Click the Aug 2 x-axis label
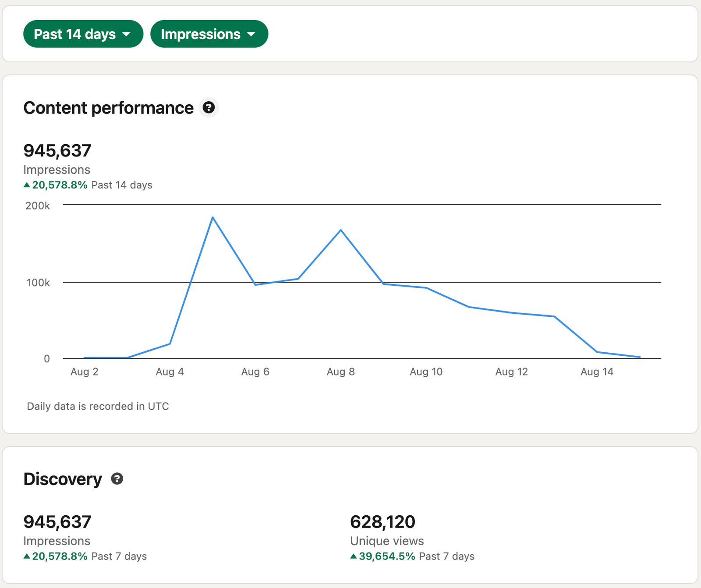 click(x=85, y=372)
